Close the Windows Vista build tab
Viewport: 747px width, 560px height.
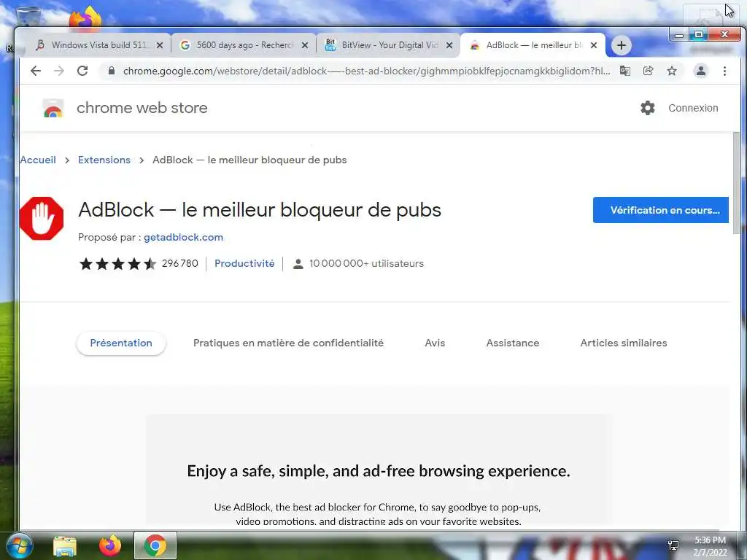pyautogui.click(x=160, y=45)
